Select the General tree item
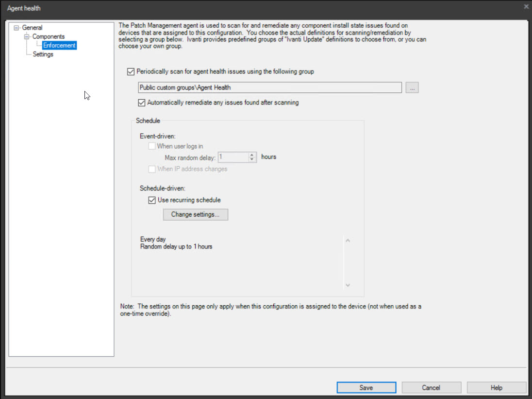Screen dimensions: 532x399 tap(32, 28)
